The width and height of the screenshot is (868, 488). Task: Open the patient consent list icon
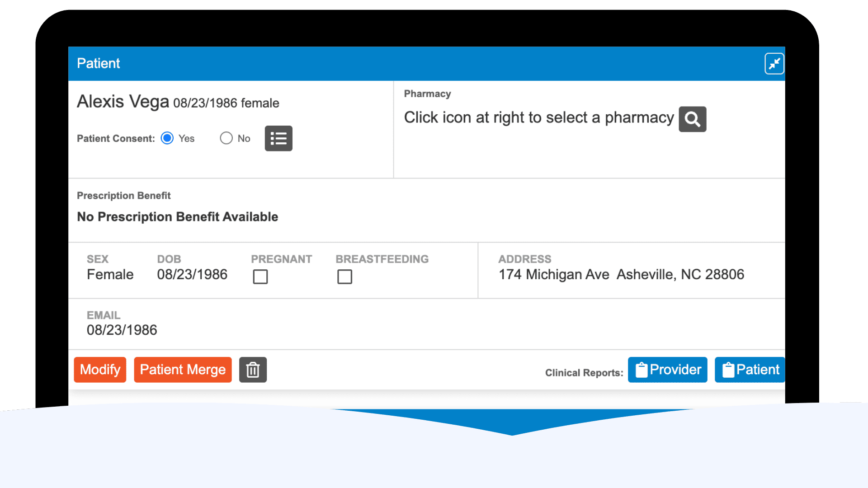pyautogui.click(x=278, y=138)
